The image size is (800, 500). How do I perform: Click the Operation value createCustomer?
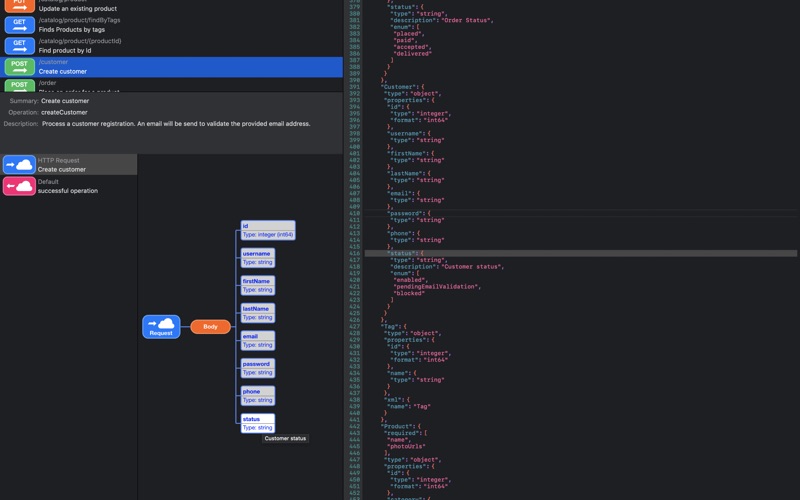pos(64,112)
